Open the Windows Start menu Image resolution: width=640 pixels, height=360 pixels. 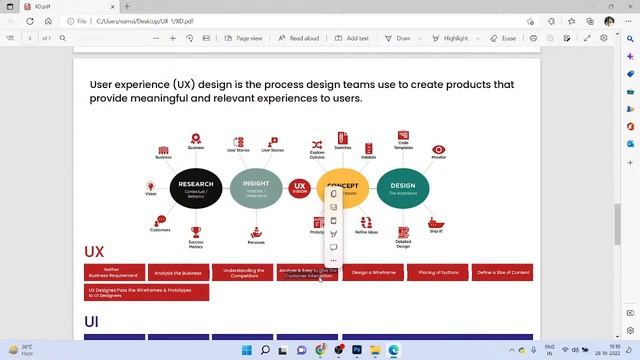[x=247, y=350]
